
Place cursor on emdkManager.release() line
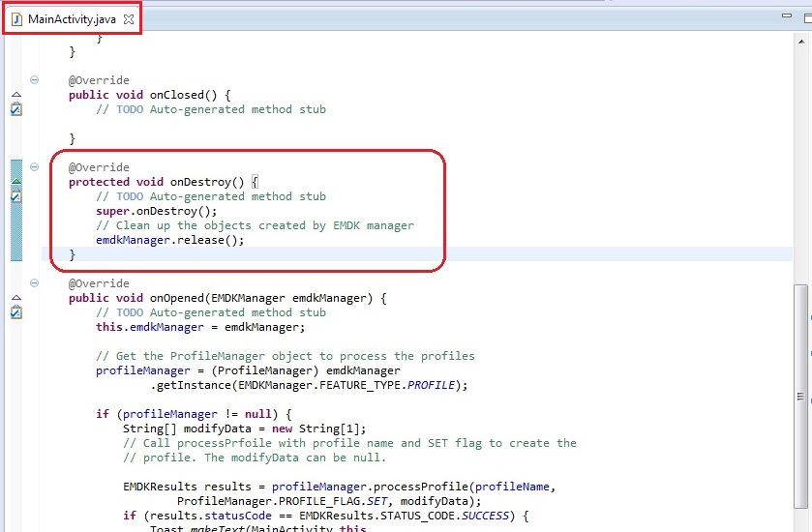coord(169,240)
